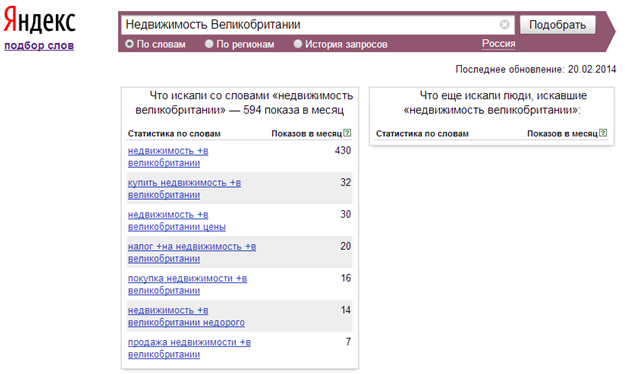Image resolution: width=627 pixels, height=374 pixels.
Task: Select the По словам radio button
Action: (129, 44)
